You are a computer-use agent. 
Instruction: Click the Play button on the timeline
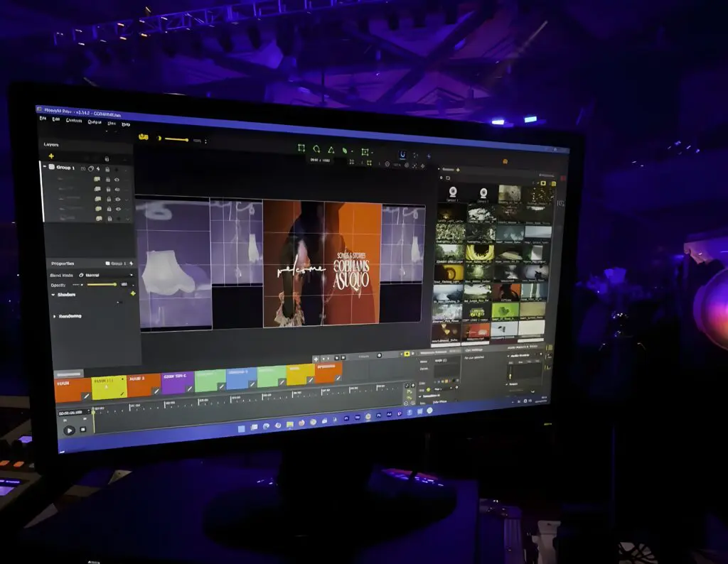tap(69, 430)
